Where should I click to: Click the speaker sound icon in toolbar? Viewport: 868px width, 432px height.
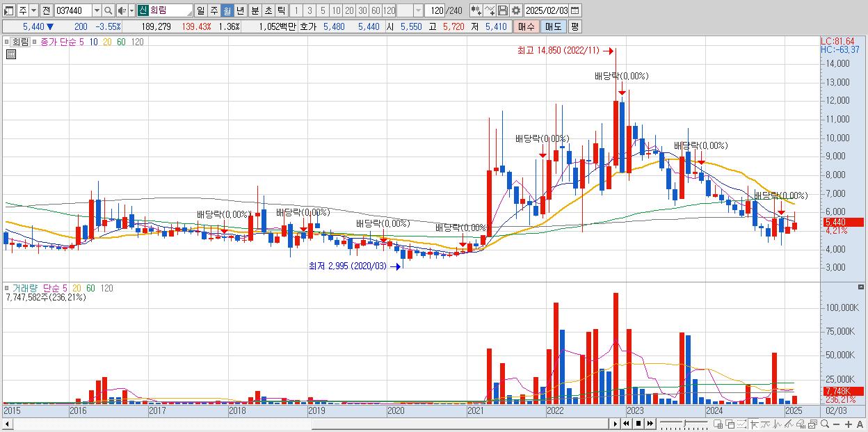122,10
